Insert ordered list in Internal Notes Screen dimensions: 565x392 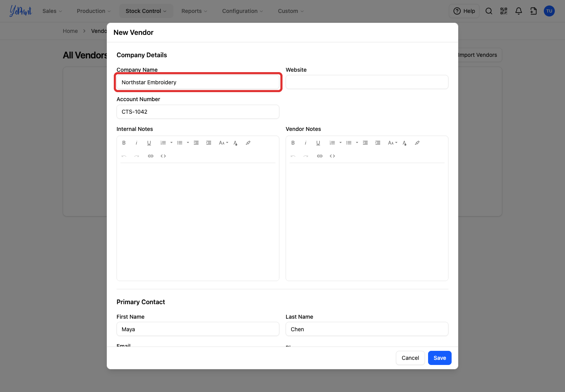[x=163, y=143]
